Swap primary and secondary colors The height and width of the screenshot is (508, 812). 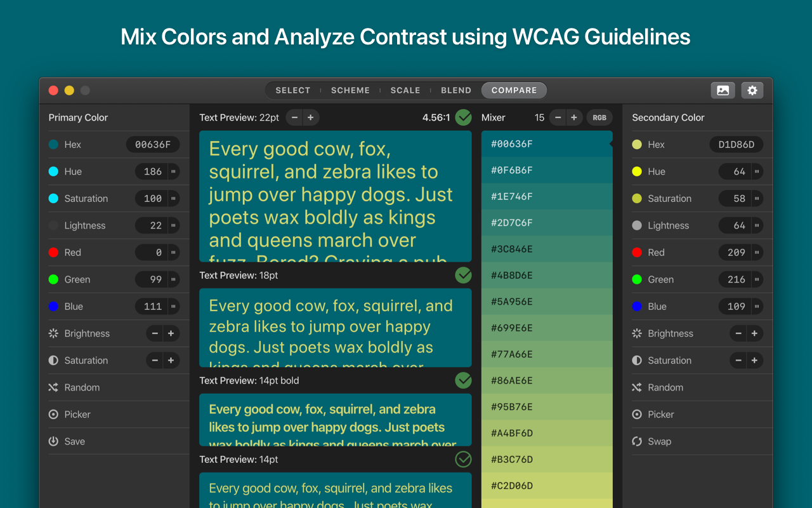pyautogui.click(x=637, y=441)
